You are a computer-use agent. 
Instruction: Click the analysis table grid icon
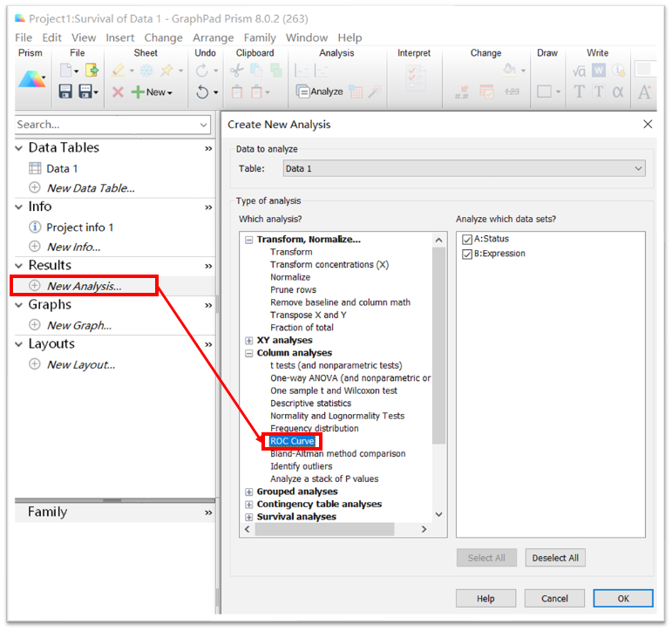[356, 92]
